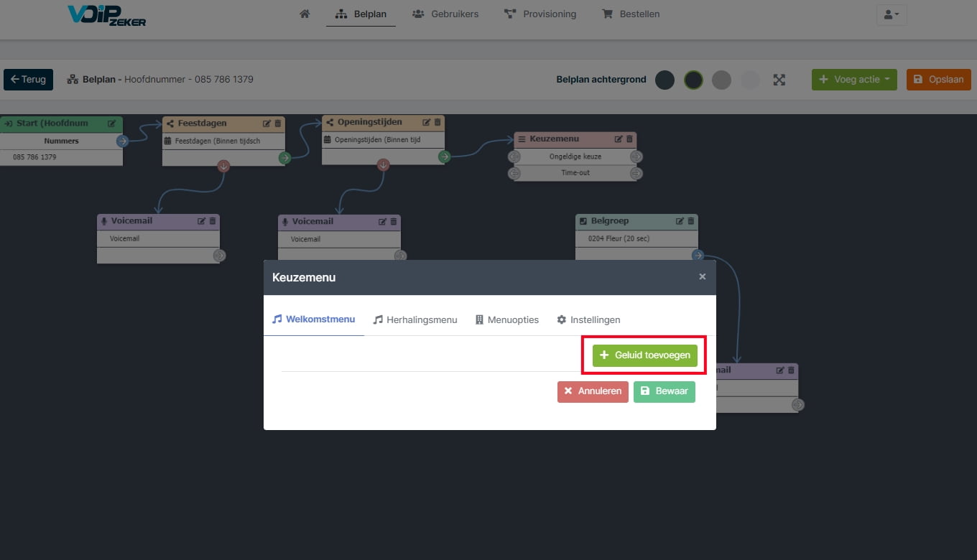This screenshot has height=560, width=977.
Task: Open the Provisioning tab
Action: click(x=540, y=14)
